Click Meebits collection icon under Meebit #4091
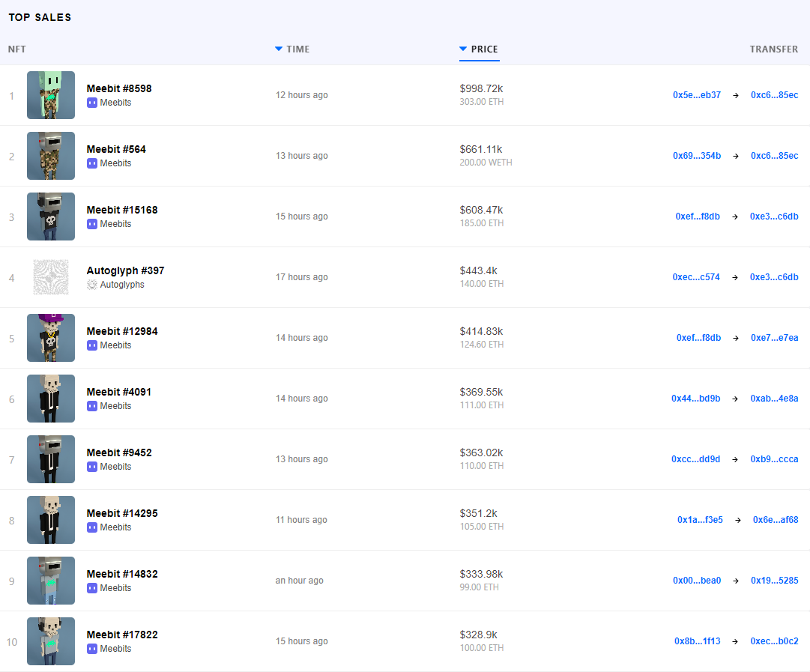Image resolution: width=810 pixels, height=672 pixels. pyautogui.click(x=92, y=406)
